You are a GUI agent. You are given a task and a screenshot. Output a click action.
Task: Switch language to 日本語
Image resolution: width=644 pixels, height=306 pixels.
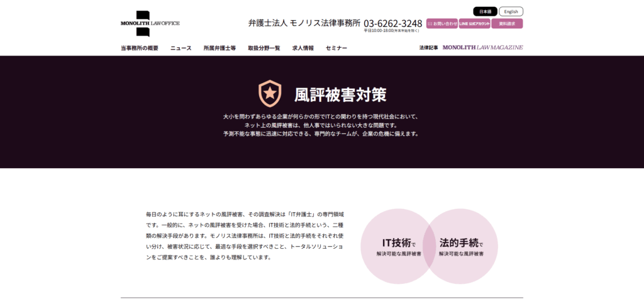click(485, 11)
